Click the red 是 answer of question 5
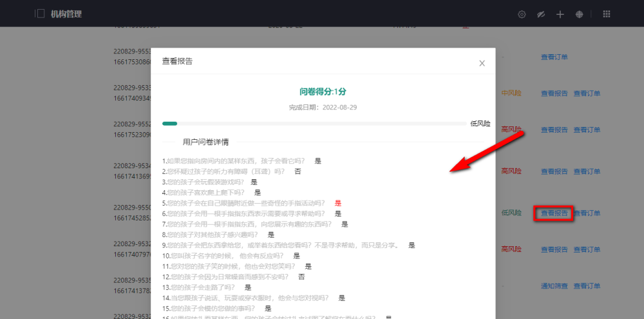The height and width of the screenshot is (319, 644). click(x=338, y=203)
